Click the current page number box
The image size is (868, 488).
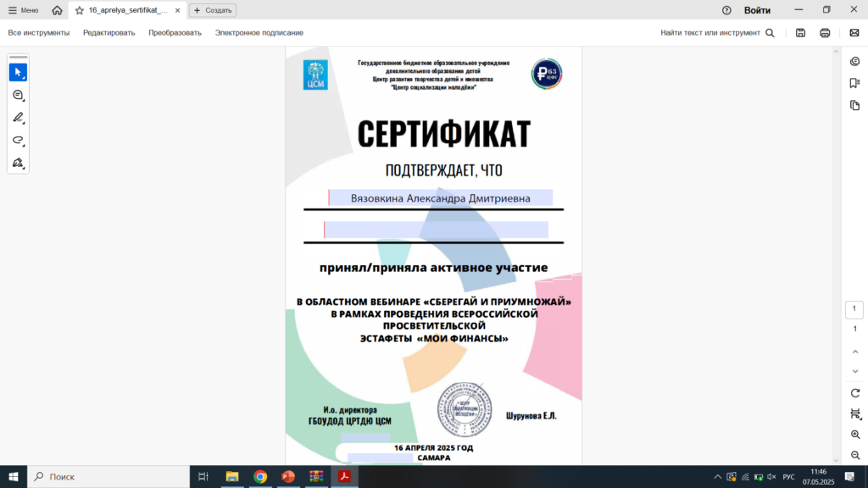(854, 309)
